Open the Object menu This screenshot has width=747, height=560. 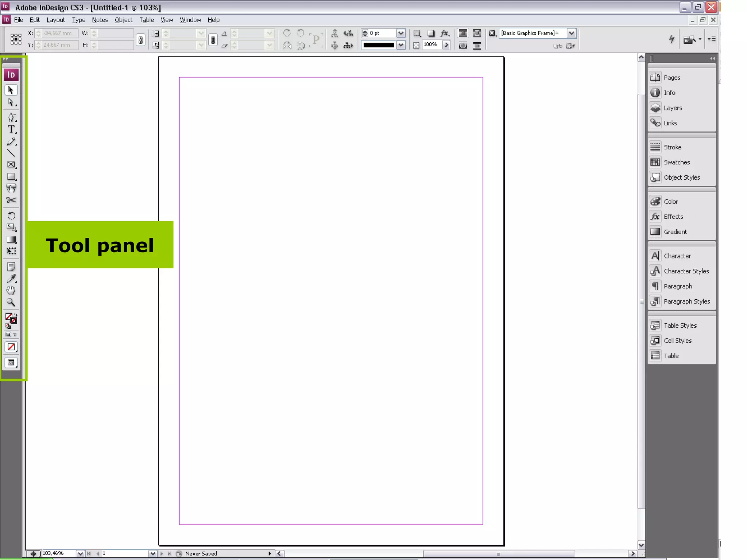pyautogui.click(x=123, y=20)
